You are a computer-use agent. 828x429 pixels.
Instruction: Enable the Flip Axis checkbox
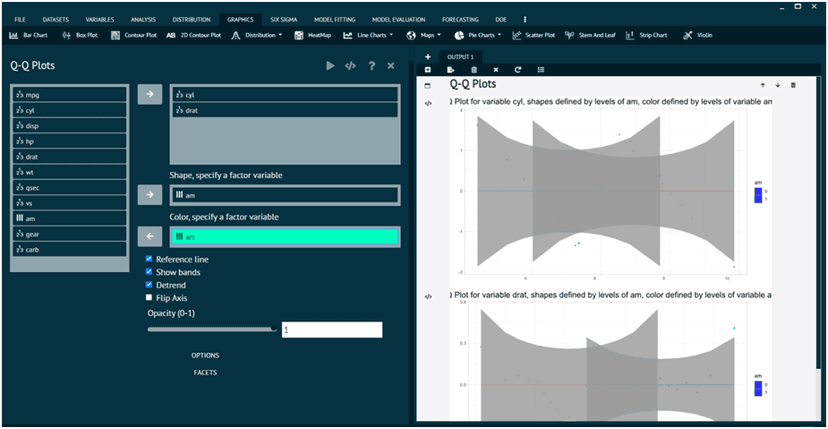point(149,298)
